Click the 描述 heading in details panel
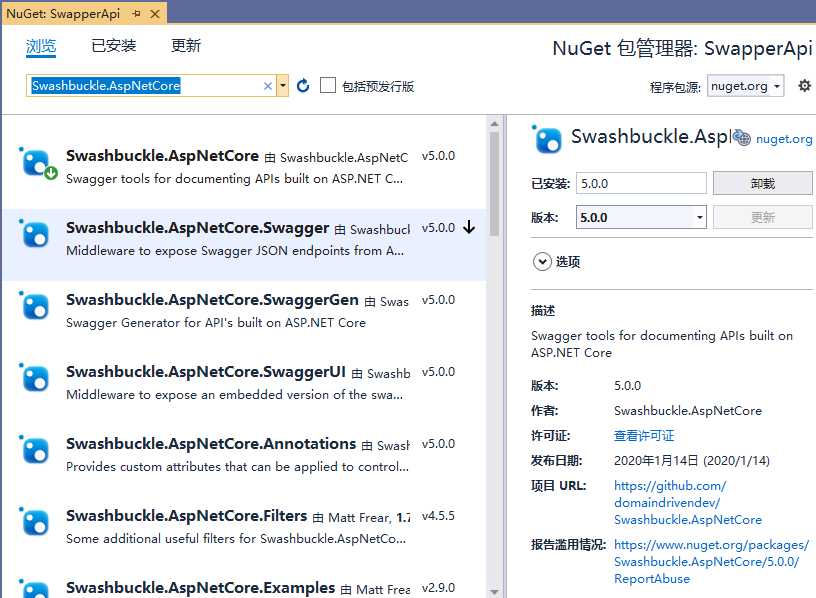 [543, 311]
